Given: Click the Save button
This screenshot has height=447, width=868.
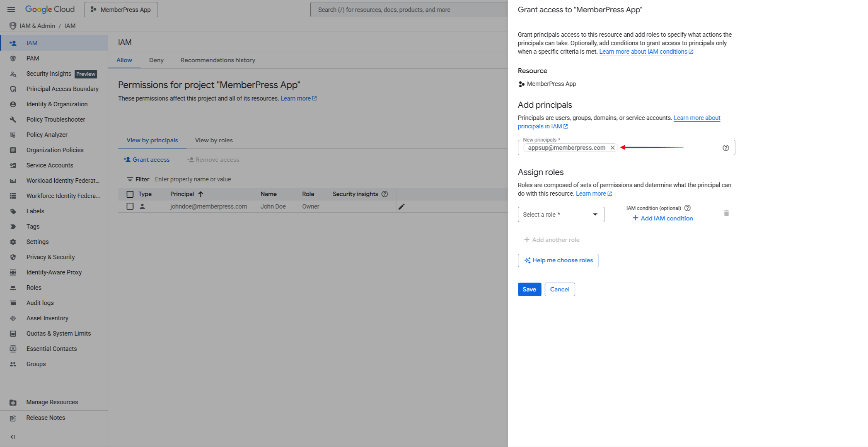Looking at the screenshot, I should [x=529, y=289].
